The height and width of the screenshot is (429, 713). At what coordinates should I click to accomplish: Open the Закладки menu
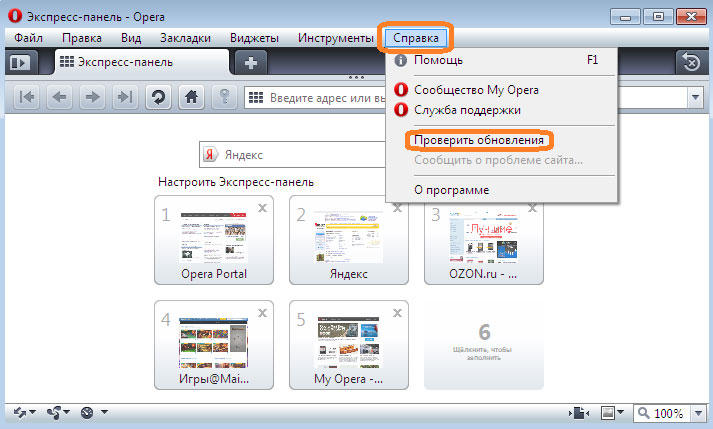pos(185,38)
